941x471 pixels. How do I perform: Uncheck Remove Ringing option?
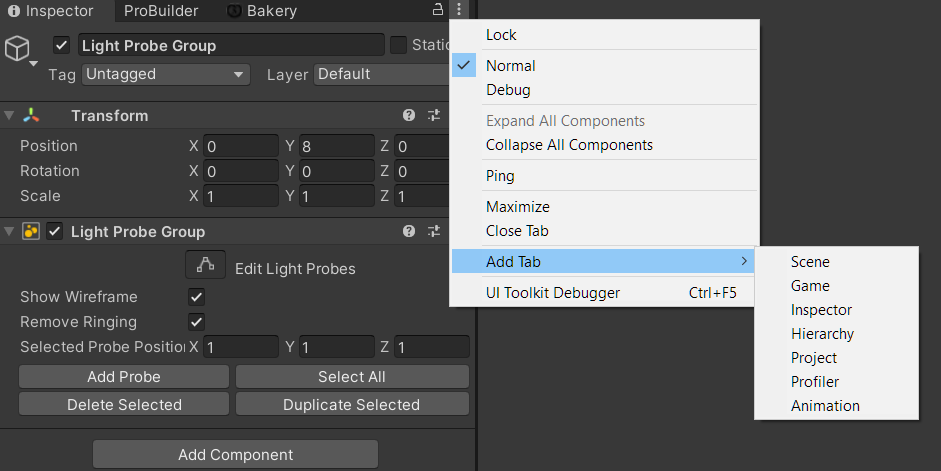[x=197, y=322]
